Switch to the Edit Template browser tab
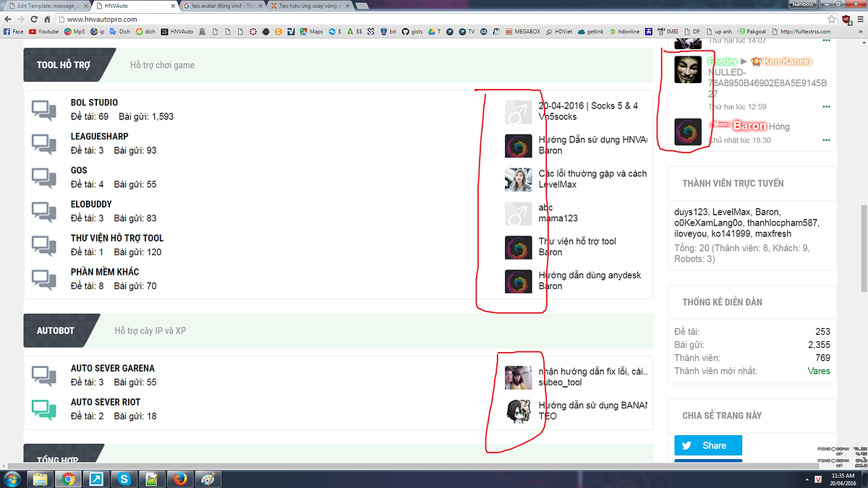 [x=48, y=6]
